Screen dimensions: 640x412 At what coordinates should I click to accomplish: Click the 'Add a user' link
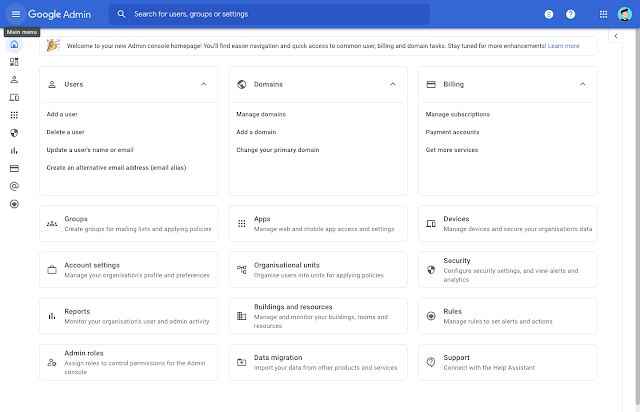(x=62, y=114)
